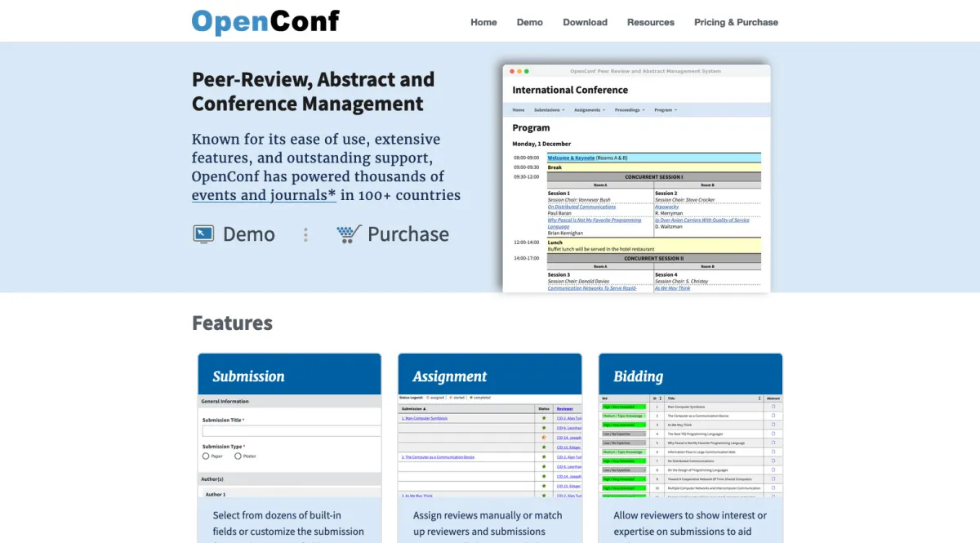The image size is (980, 543).
Task: Click the large Demo text link
Action: [248, 234]
